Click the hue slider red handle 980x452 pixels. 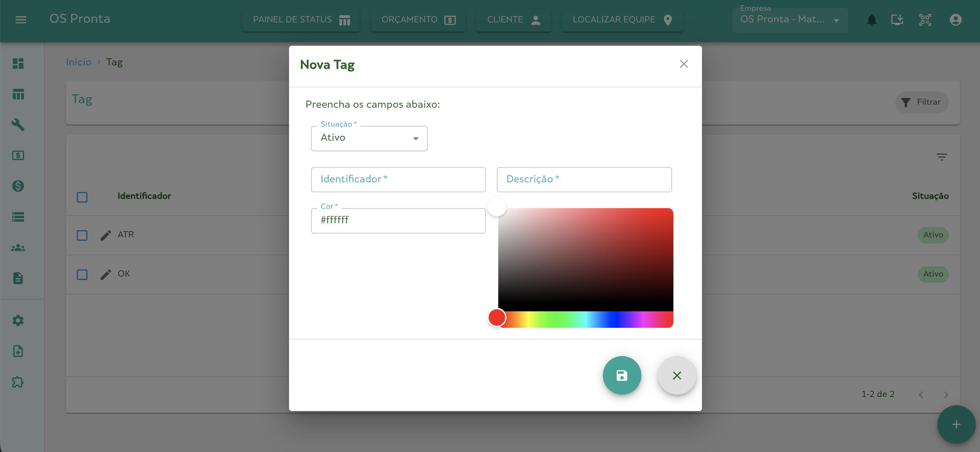tap(497, 318)
